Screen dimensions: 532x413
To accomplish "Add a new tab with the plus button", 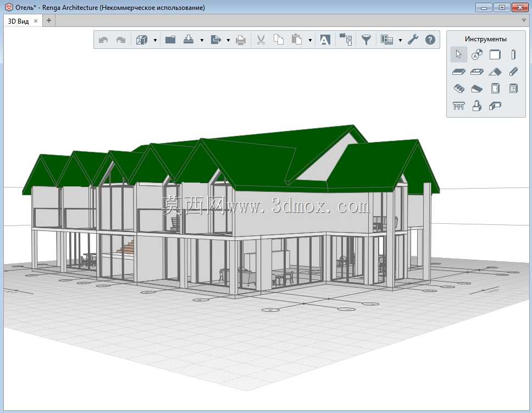I will coord(49,20).
